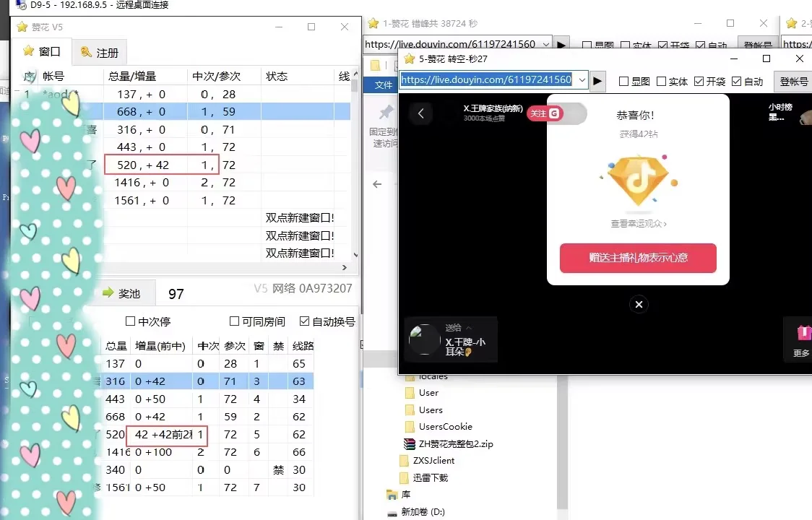Uncheck the 开袋 checkbox
The width and height of the screenshot is (812, 520).
tap(699, 82)
